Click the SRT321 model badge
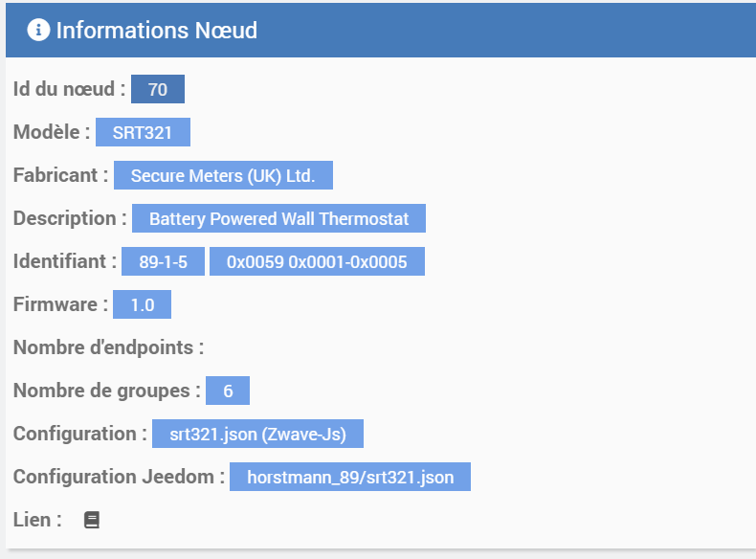The image size is (756, 559). tap(143, 132)
